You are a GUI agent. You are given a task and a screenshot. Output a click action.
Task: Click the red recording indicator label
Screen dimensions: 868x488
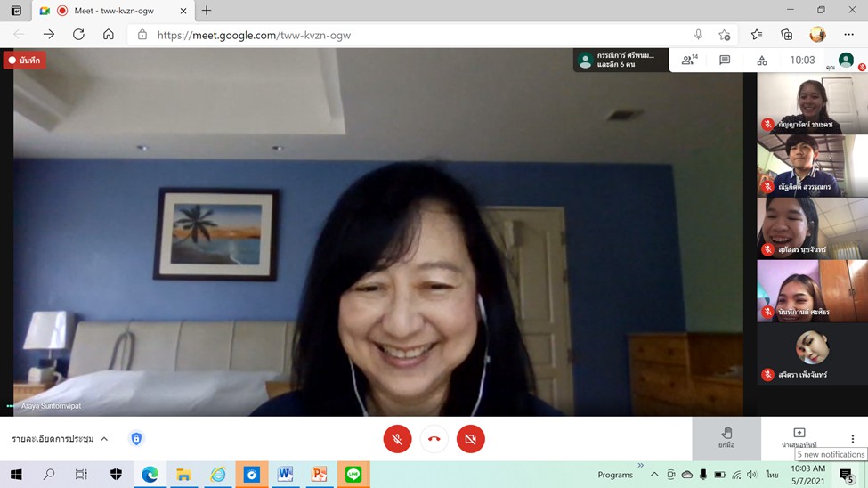click(25, 61)
